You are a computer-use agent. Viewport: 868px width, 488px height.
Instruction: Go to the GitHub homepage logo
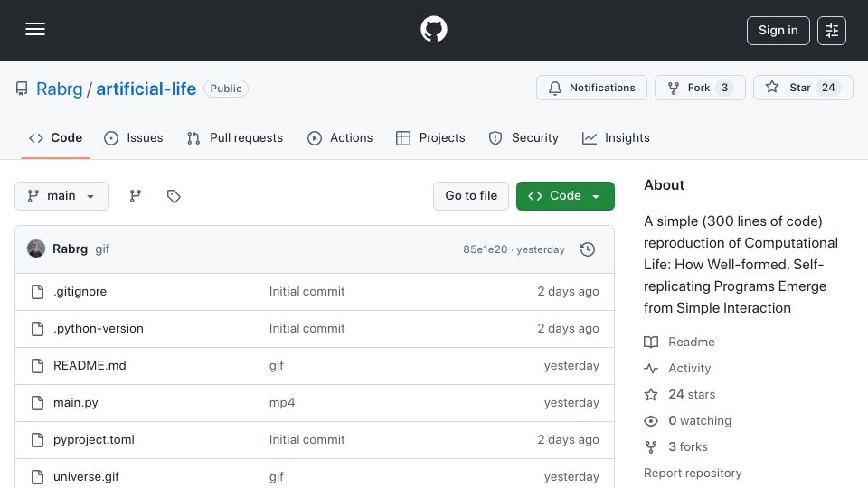tap(434, 29)
